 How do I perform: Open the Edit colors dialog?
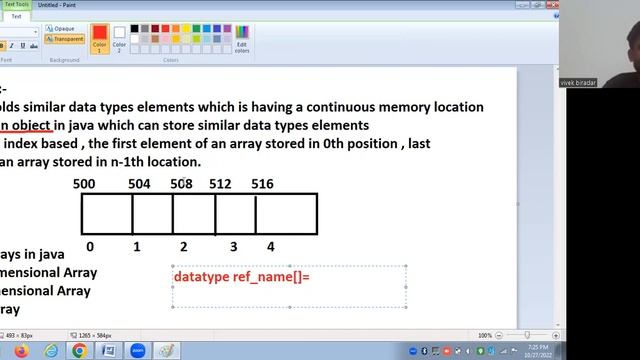242,39
